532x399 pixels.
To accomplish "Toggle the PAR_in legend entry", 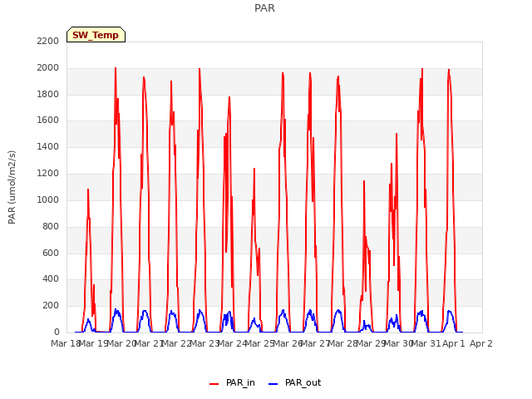I will tap(232, 382).
